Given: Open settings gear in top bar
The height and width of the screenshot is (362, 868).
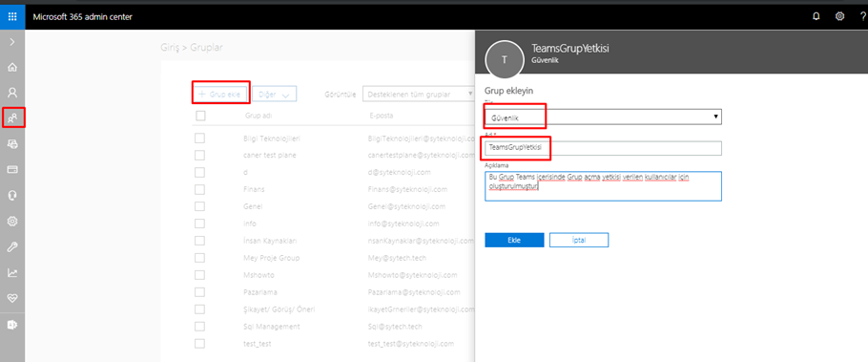Looking at the screenshot, I should click(839, 16).
